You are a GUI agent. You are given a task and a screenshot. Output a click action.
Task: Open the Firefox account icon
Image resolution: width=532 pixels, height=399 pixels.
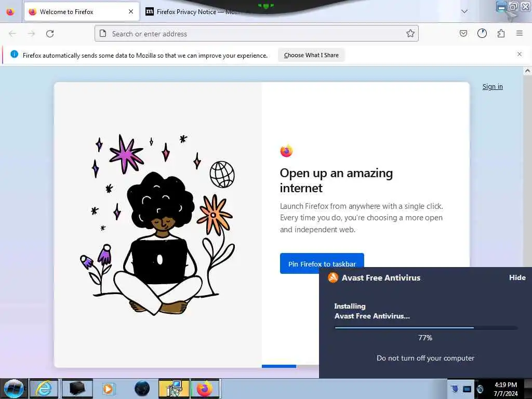pos(482,33)
